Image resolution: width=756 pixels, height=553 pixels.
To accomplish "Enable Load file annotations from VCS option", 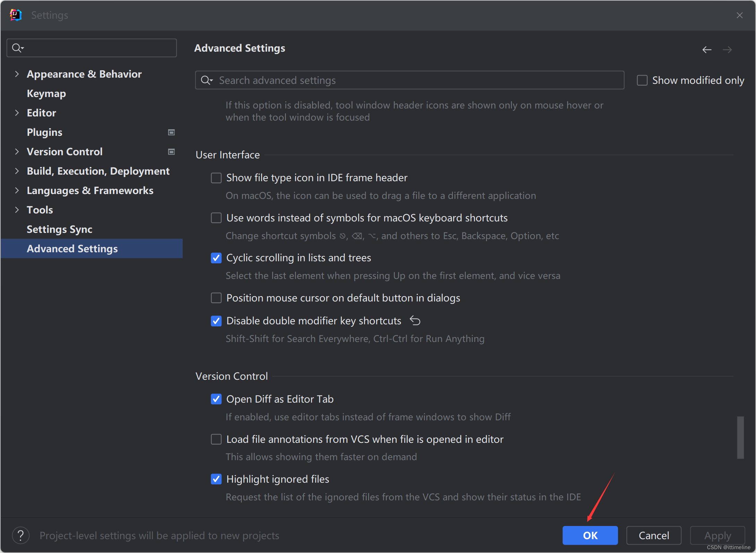I will tap(216, 439).
